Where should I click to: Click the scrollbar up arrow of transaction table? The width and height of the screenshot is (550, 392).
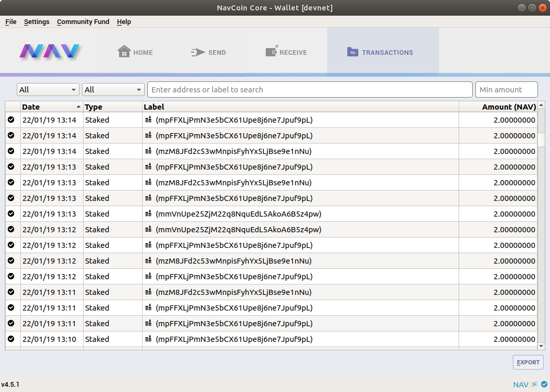pos(541,105)
